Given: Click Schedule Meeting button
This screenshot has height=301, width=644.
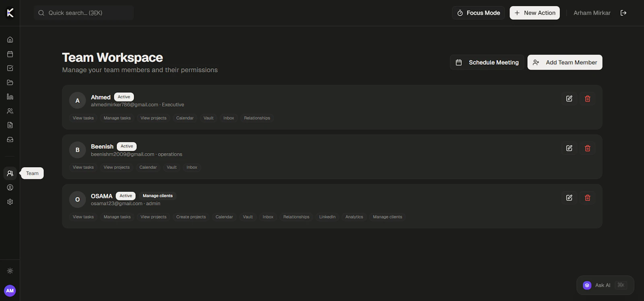Looking at the screenshot, I should click(x=487, y=62).
